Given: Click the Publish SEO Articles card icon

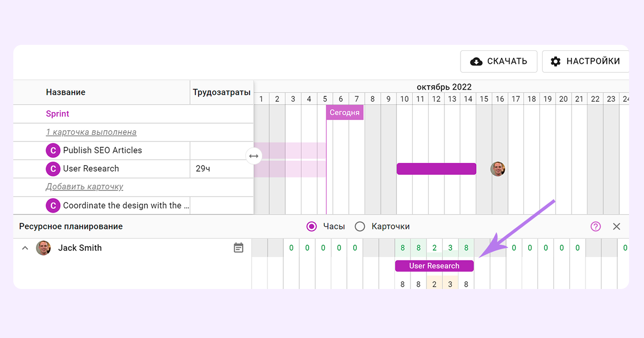Looking at the screenshot, I should point(53,150).
